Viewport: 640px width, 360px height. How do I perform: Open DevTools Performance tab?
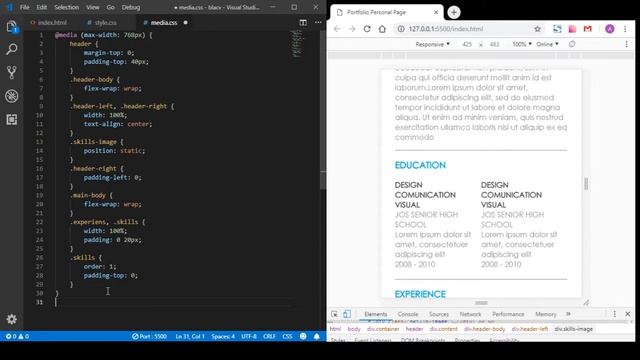pyautogui.click(x=508, y=314)
